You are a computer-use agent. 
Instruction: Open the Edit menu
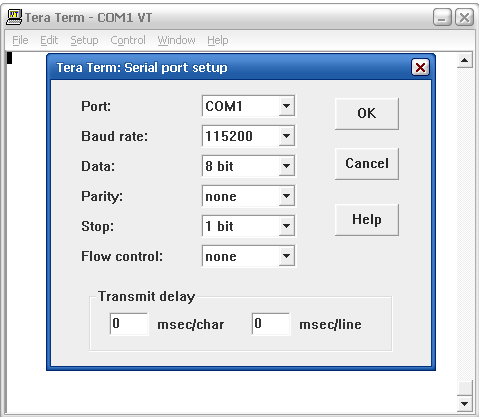(x=49, y=40)
